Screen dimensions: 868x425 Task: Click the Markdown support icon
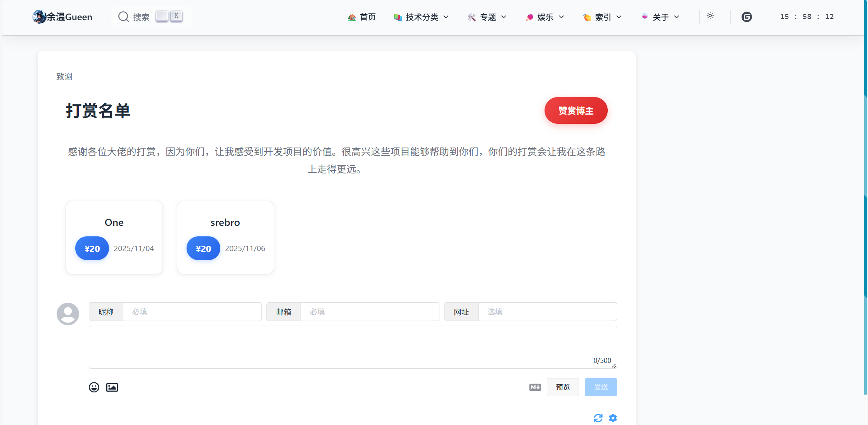click(x=535, y=387)
